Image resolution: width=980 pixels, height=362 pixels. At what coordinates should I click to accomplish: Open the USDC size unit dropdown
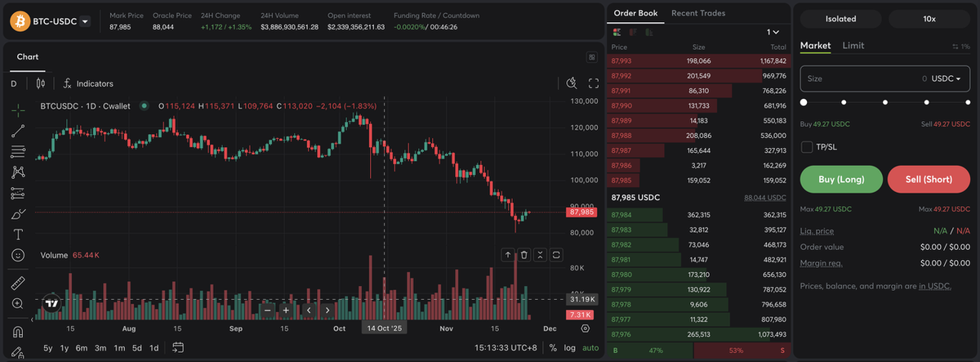(x=947, y=78)
